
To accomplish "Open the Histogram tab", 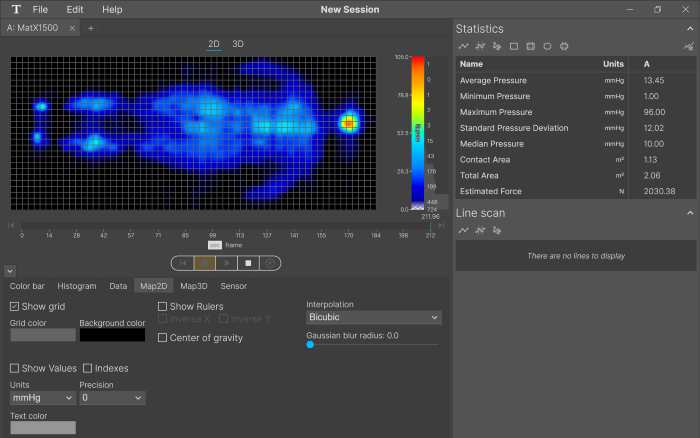I will [77, 286].
